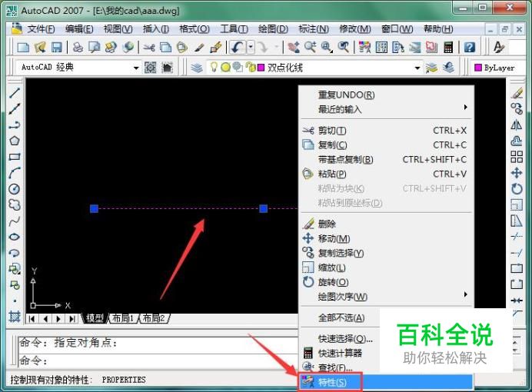Toggle the layer lock icon

(251, 67)
